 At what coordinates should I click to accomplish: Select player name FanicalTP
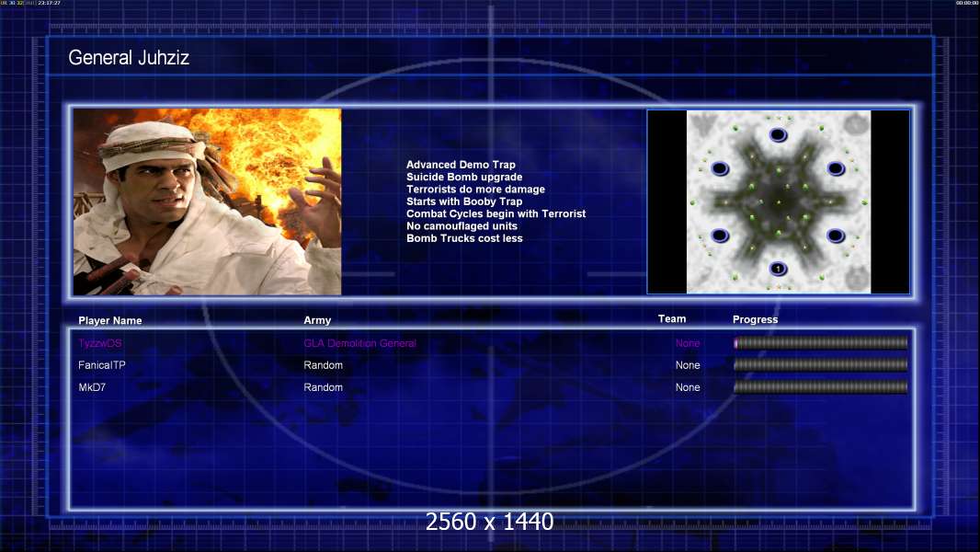(102, 365)
